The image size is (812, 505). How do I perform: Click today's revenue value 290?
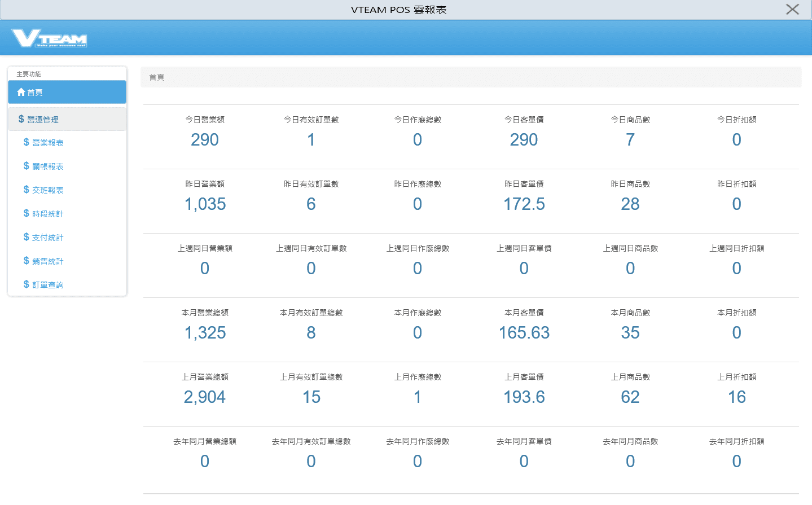click(x=205, y=140)
